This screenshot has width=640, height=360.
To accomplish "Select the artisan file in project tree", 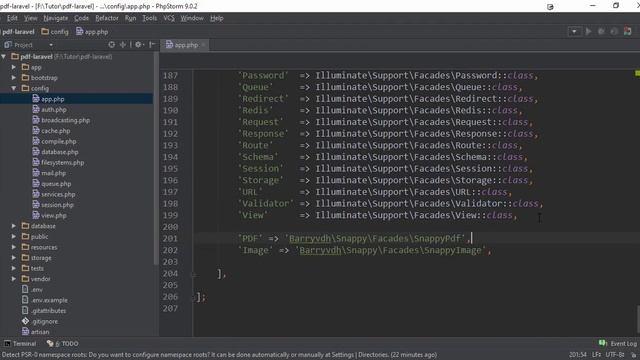I will [x=40, y=332].
